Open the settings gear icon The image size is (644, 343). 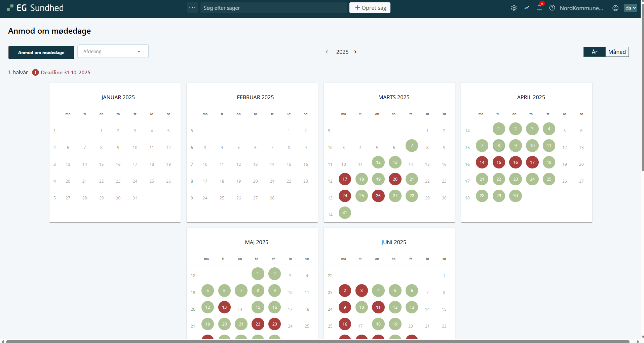point(514,8)
